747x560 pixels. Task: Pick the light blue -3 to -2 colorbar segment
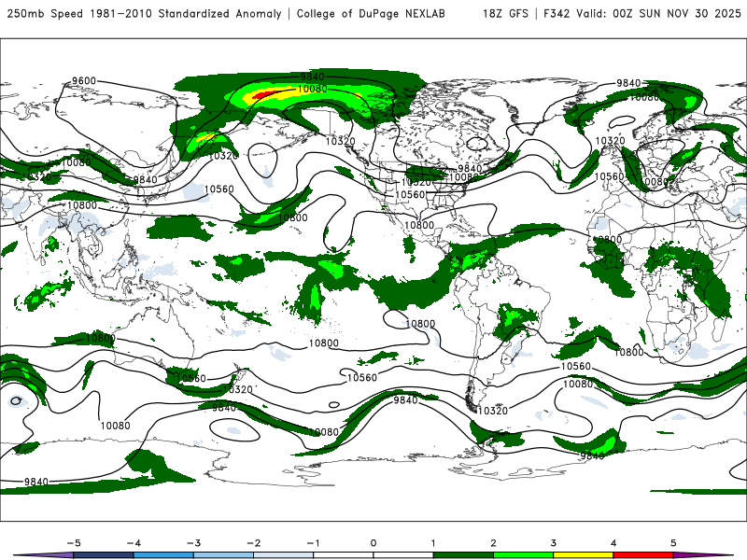tap(223, 555)
